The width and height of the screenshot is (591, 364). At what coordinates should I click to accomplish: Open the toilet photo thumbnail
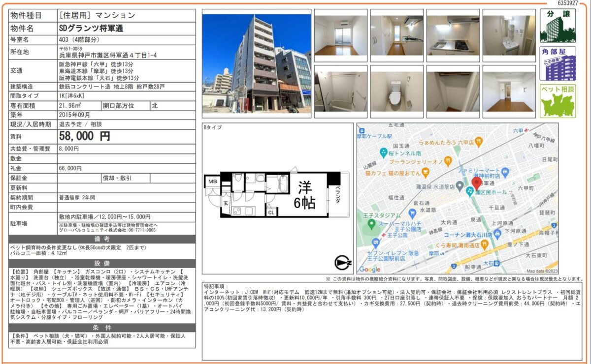pos(396,92)
